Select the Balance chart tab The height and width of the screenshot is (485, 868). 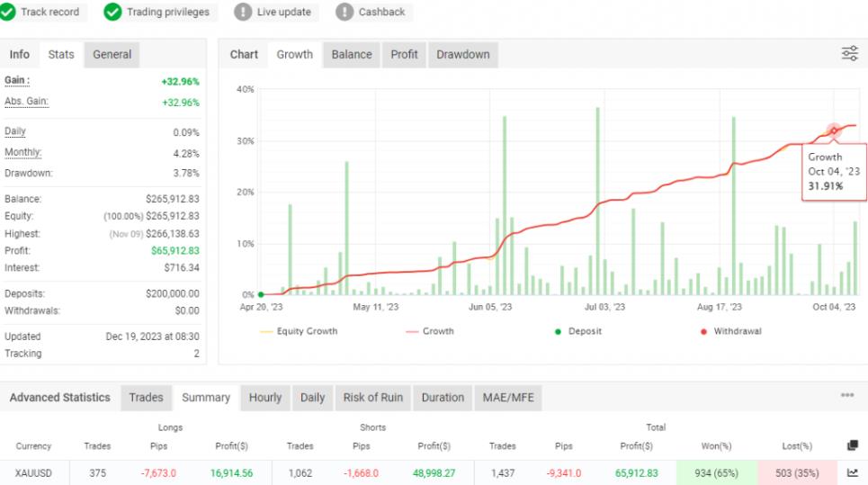[x=352, y=54]
